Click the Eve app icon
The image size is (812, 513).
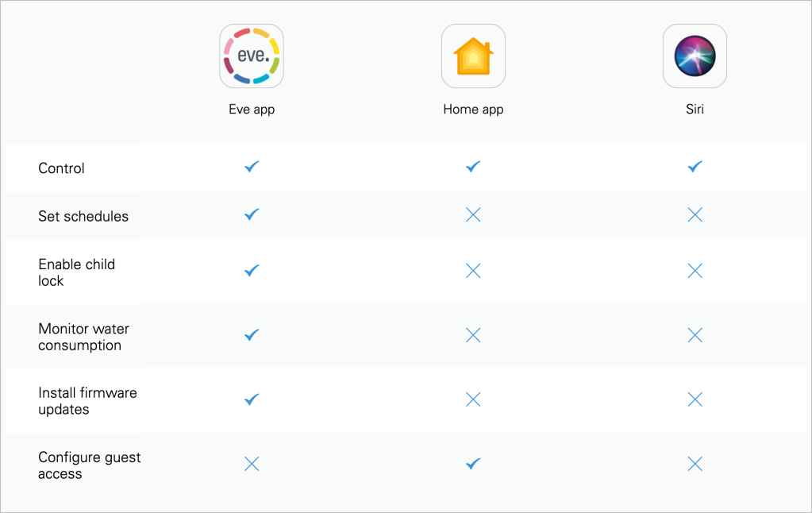pyautogui.click(x=252, y=56)
